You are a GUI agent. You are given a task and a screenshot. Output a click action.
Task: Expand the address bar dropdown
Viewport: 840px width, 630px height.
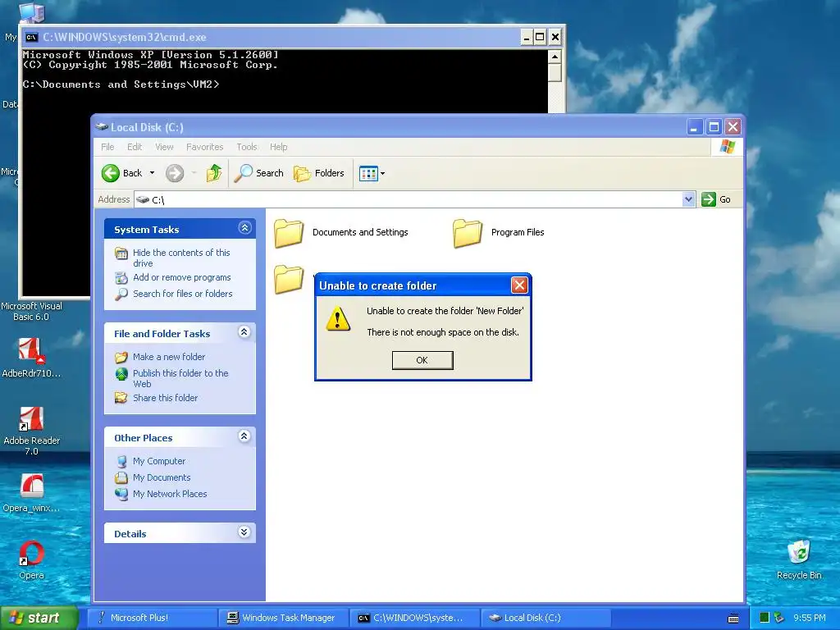click(689, 199)
